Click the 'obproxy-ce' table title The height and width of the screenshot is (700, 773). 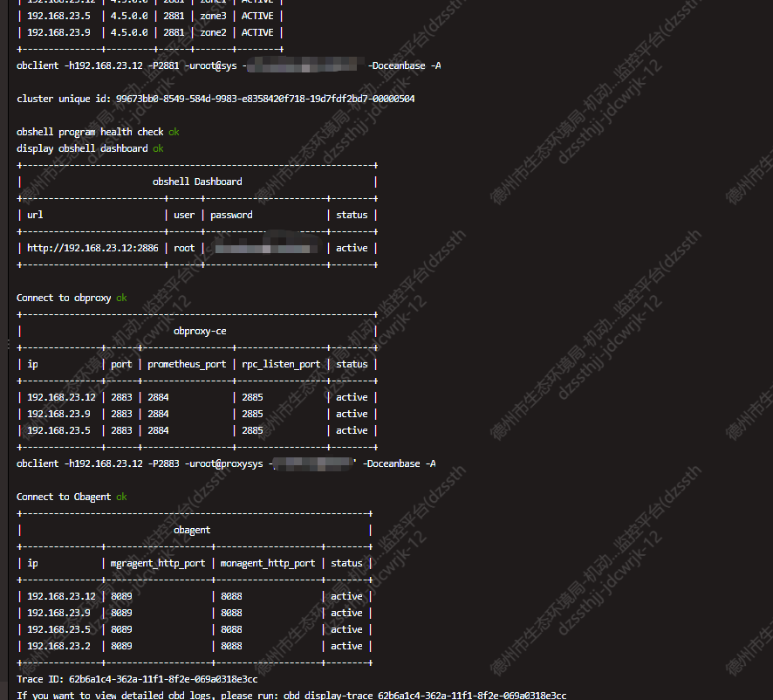pos(200,331)
